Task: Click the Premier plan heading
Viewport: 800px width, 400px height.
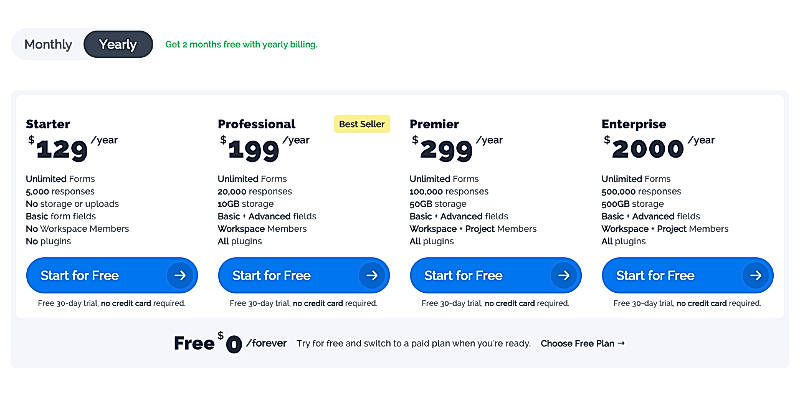Action: (434, 124)
